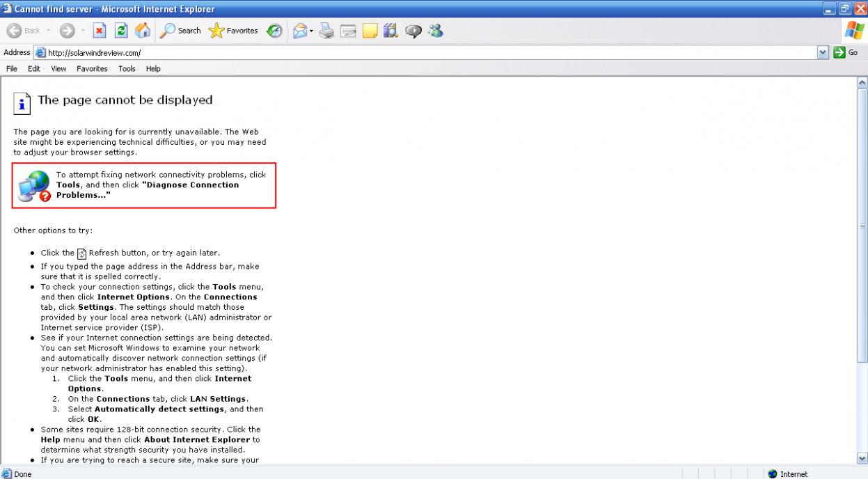
Task: Click bold "LAN Settings" text
Action: tap(218, 399)
